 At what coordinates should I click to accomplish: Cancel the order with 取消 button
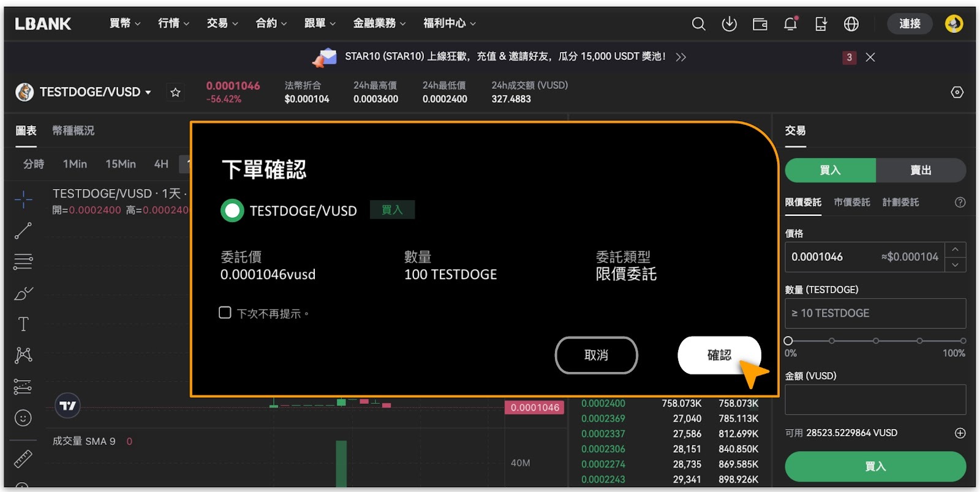596,355
